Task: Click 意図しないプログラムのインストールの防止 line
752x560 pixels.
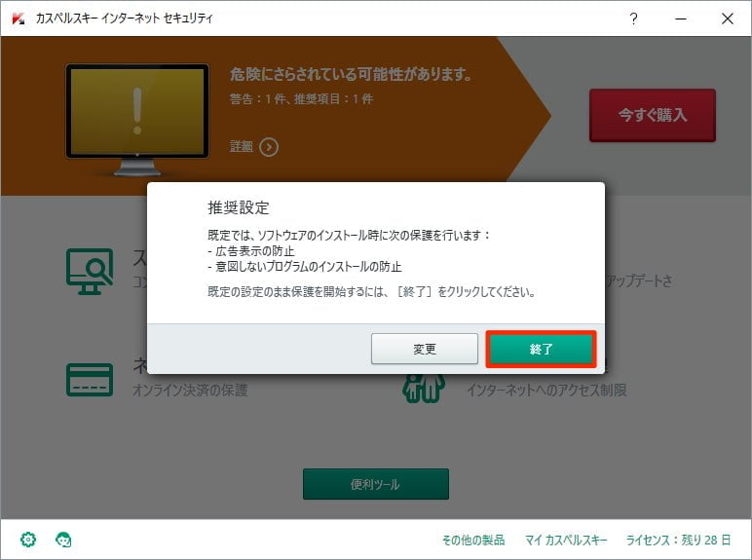Action: coord(305,267)
